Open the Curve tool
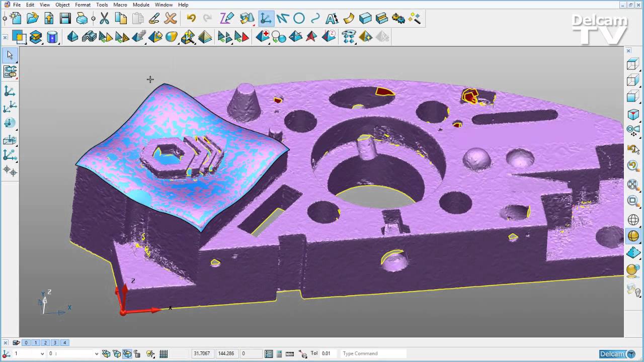The height and width of the screenshot is (362, 644). coord(315,19)
